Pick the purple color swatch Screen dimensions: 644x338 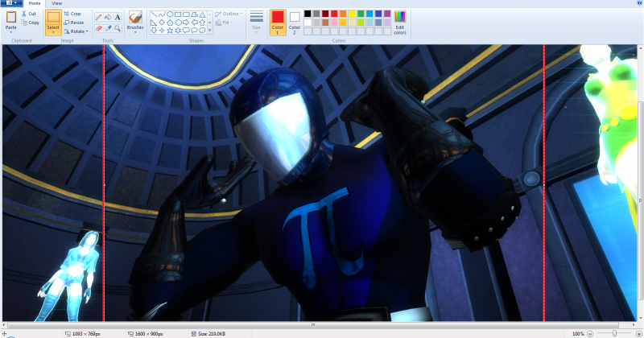click(387, 14)
